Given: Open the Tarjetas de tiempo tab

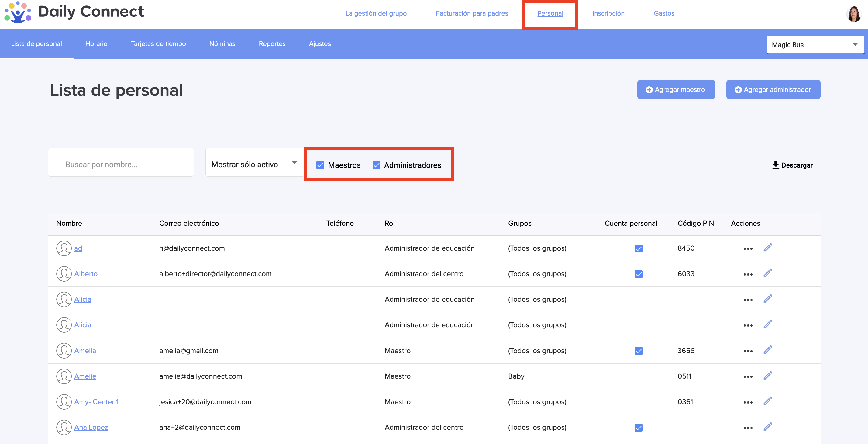Looking at the screenshot, I should click(158, 43).
